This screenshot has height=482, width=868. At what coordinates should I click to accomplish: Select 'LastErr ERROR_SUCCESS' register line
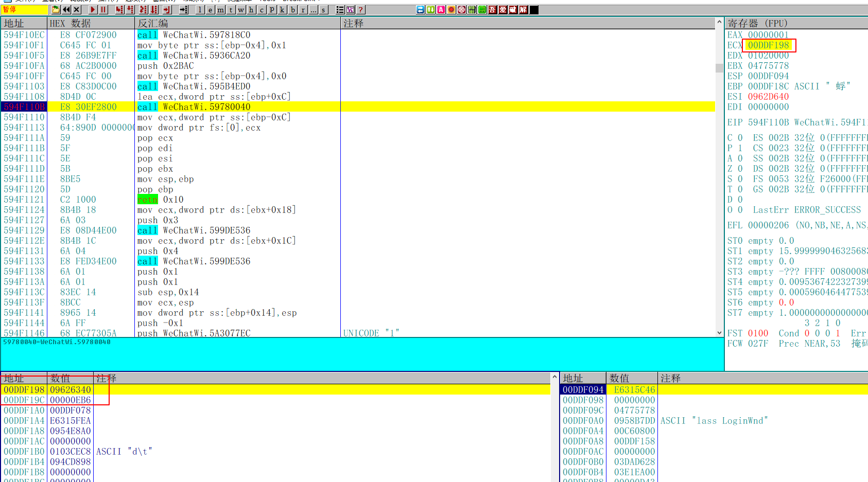pyautogui.click(x=807, y=210)
